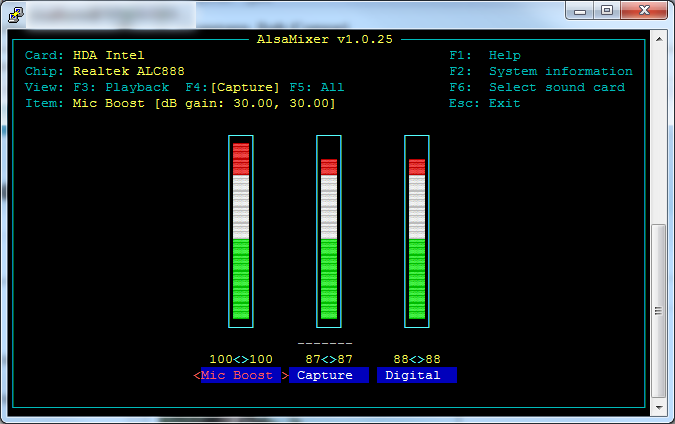Open F2 System information
675x424 pixels.
pyautogui.click(x=540, y=72)
